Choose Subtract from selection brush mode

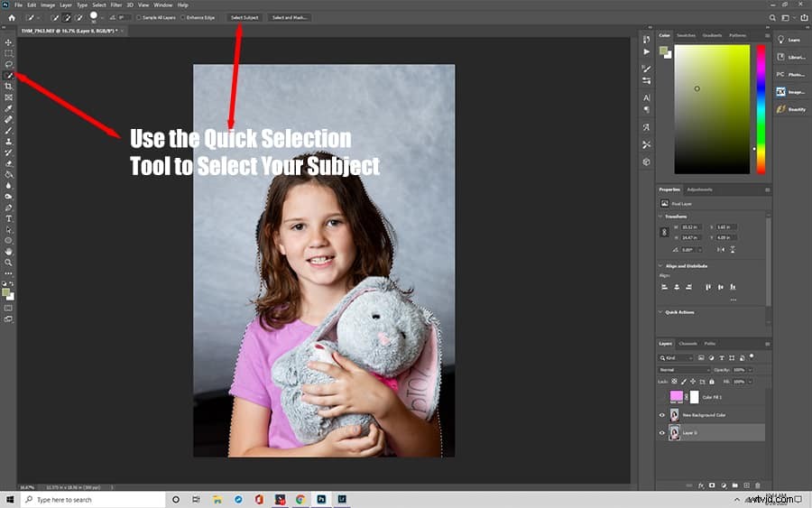click(79, 18)
